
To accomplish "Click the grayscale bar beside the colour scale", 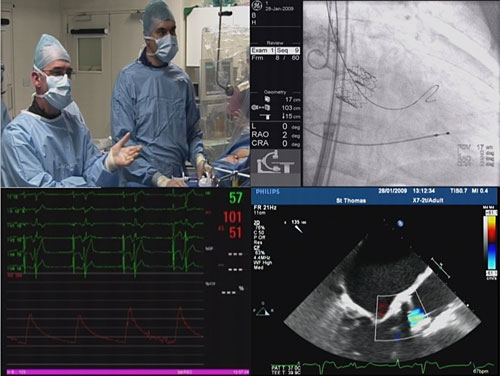I will [486, 243].
